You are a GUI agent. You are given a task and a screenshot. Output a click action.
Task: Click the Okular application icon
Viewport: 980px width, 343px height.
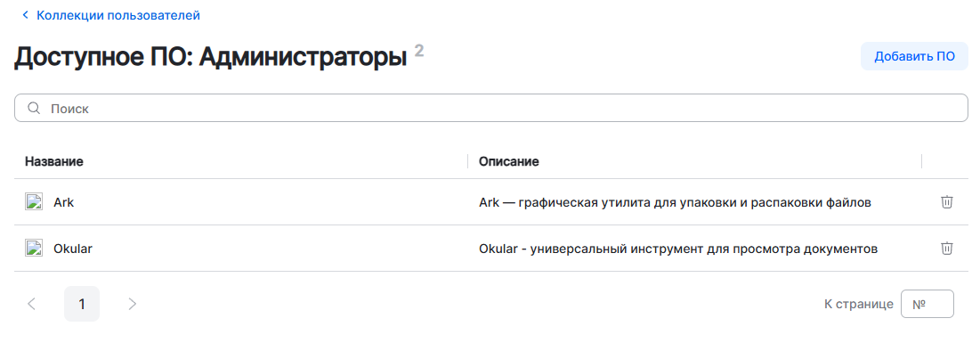(33, 249)
